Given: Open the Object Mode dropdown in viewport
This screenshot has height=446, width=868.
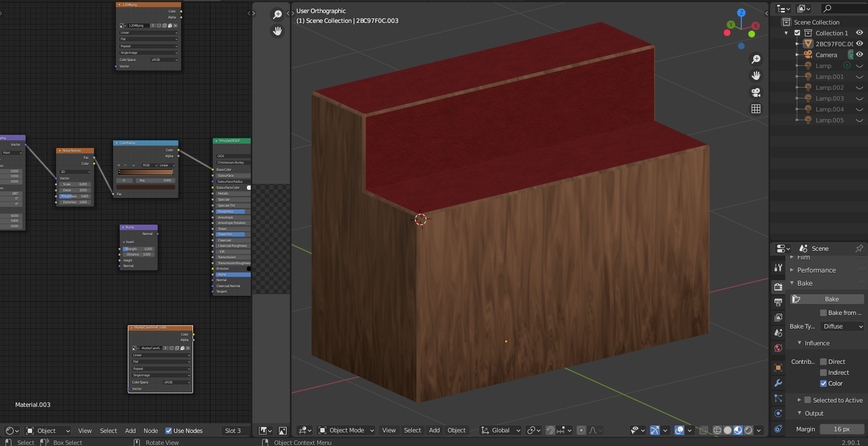Looking at the screenshot, I should pyautogui.click(x=346, y=430).
